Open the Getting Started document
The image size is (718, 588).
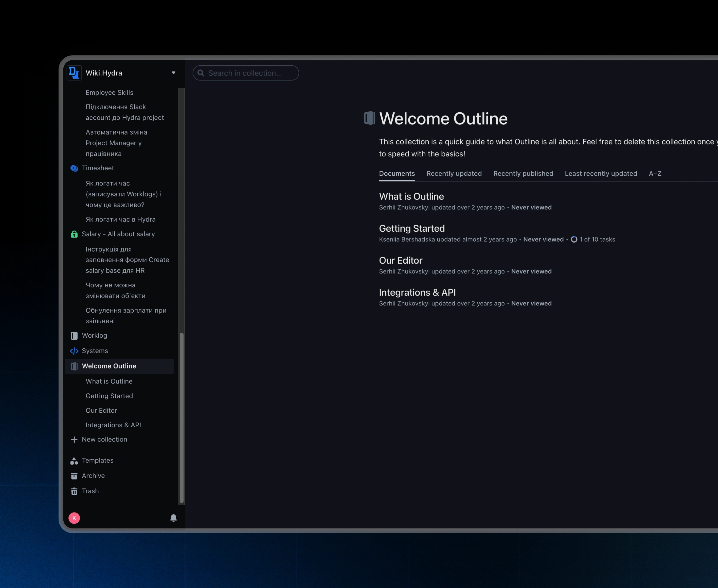412,228
